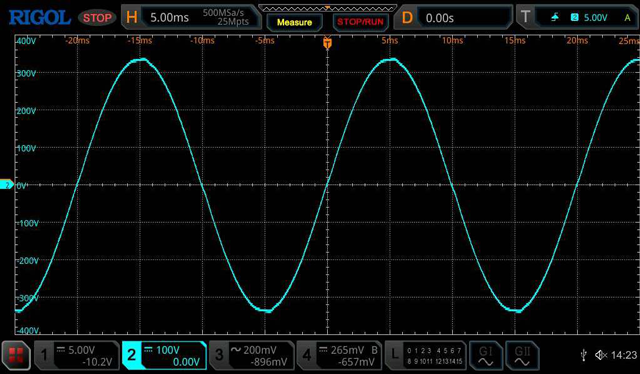Image resolution: width=640 pixels, height=374 pixels.
Task: Click the red STOP status indicator
Action: (x=97, y=18)
